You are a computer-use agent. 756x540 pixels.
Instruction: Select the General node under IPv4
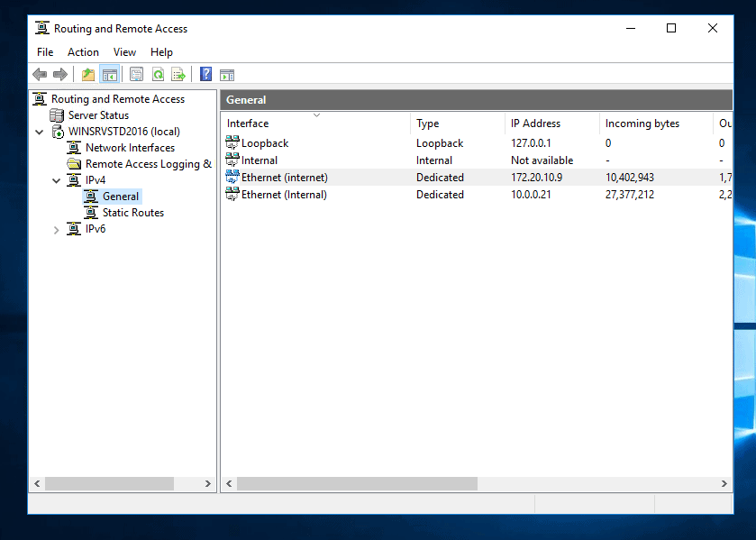point(121,197)
